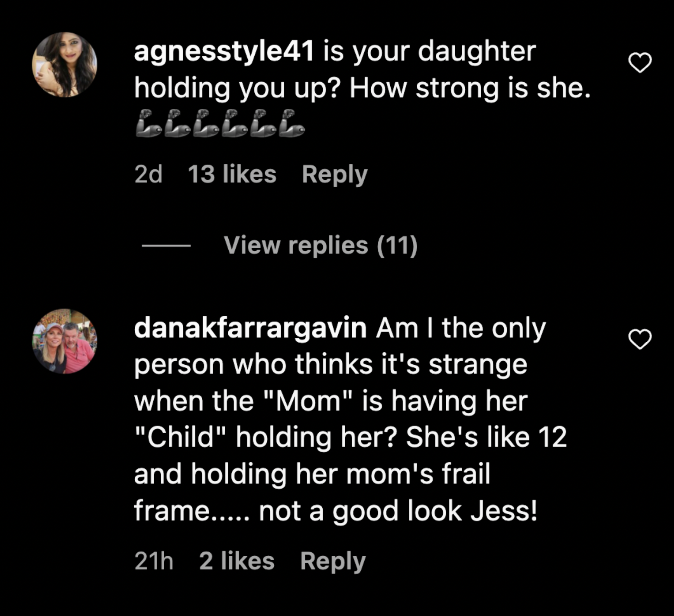
Task: Open danakfarrargavin's profile picture
Action: coord(65,341)
